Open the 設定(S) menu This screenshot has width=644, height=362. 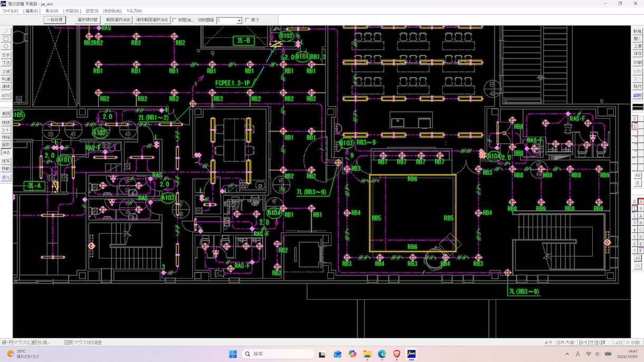(92, 11)
